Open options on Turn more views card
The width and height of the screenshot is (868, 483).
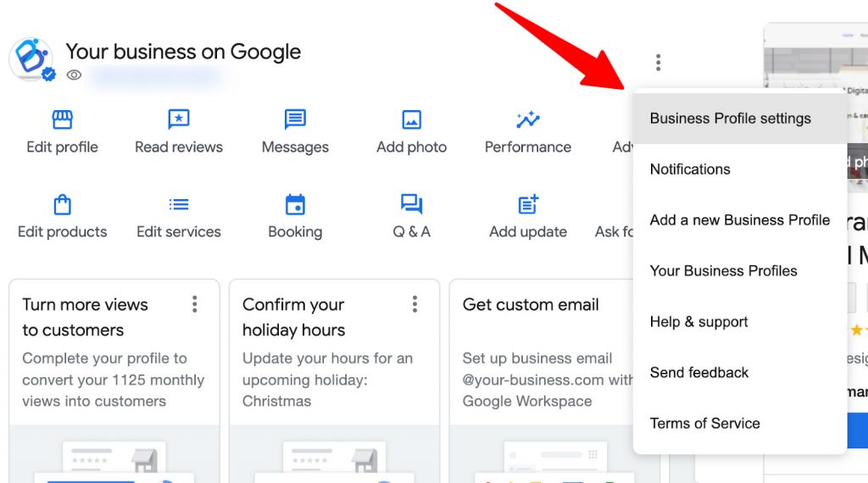click(194, 303)
